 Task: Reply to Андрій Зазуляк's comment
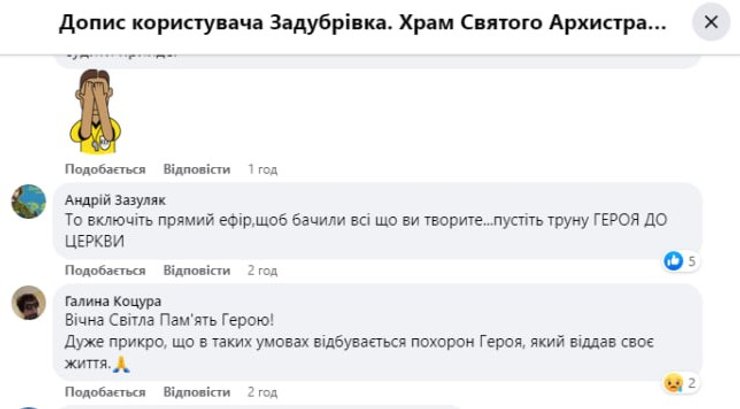(x=196, y=271)
